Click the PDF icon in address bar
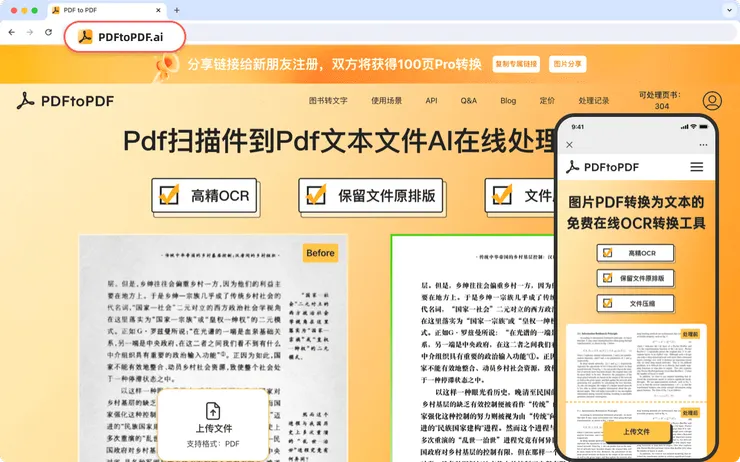Screen dimensions: 740x462 (x=85, y=37)
